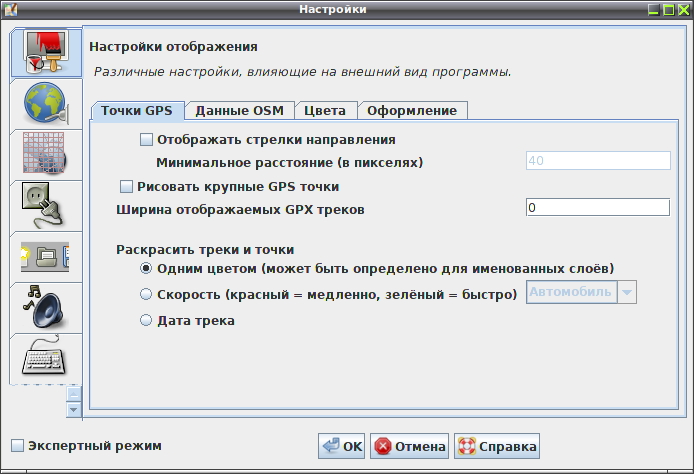
Task: Select 'Дата трека' radio button
Action: [146, 320]
